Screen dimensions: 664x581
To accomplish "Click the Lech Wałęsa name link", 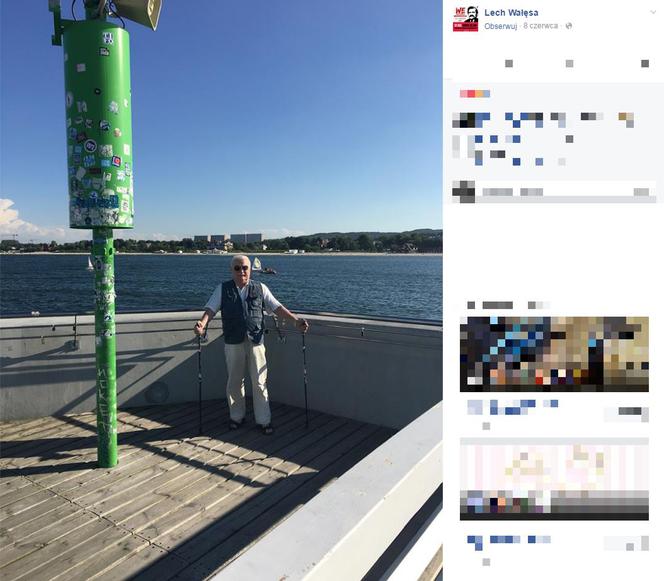I will click(x=511, y=13).
